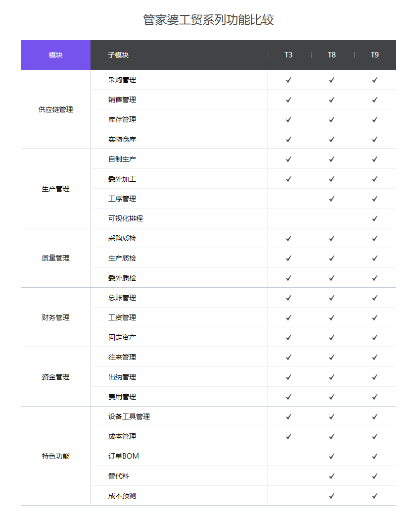
Task: Select the 可视化排程 submodule text
Action: click(x=126, y=218)
